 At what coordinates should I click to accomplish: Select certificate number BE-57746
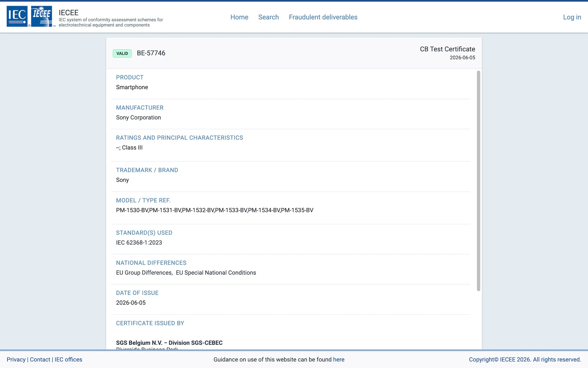click(151, 53)
